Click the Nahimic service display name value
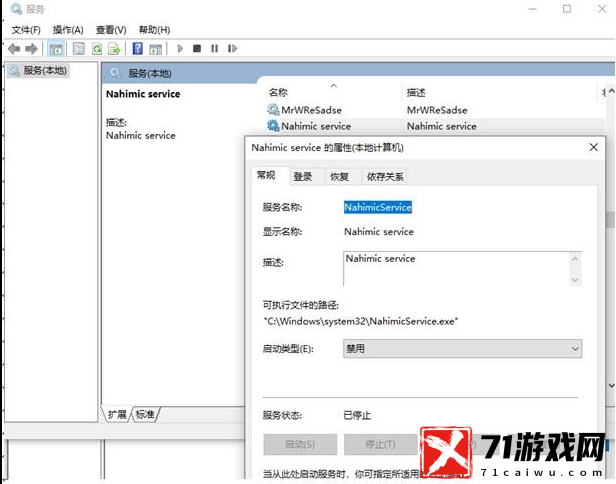The image size is (616, 484). pyautogui.click(x=379, y=232)
